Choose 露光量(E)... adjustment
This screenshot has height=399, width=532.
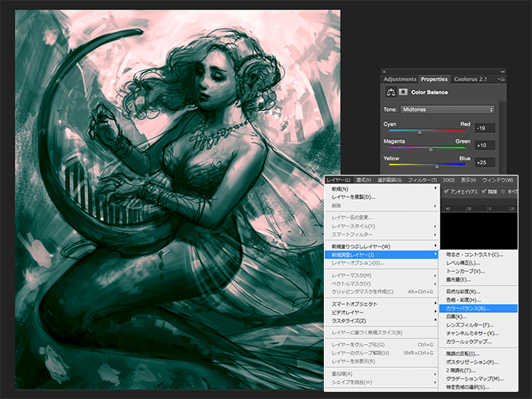pos(479,280)
